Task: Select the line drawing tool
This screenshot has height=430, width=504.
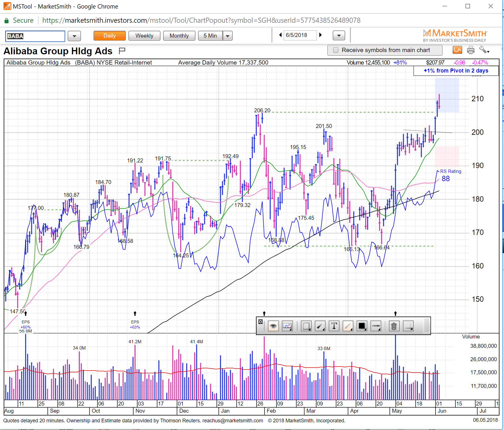Action: click(x=348, y=326)
